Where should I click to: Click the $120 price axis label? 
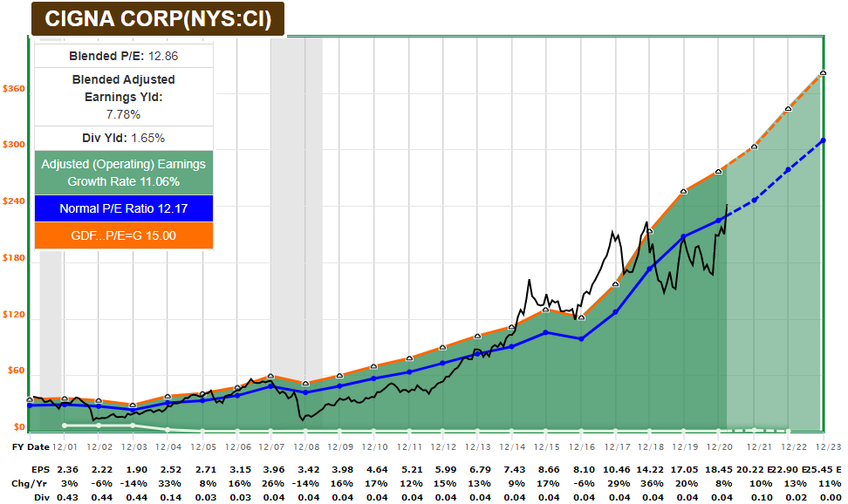click(13, 314)
